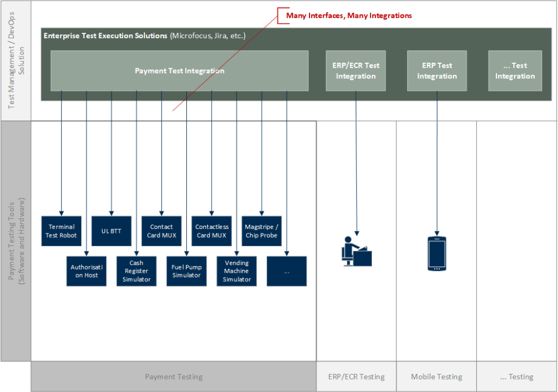Click the Magstripe / Chip Probe box
Image resolution: width=558 pixels, height=392 pixels.
click(262, 231)
